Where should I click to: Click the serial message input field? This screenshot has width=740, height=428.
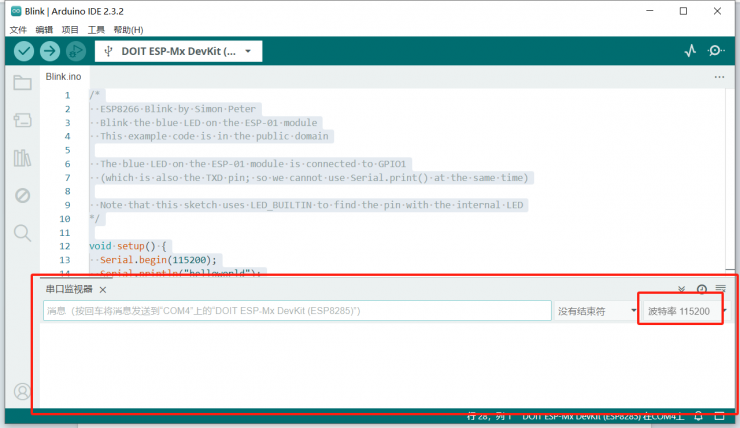(295, 312)
